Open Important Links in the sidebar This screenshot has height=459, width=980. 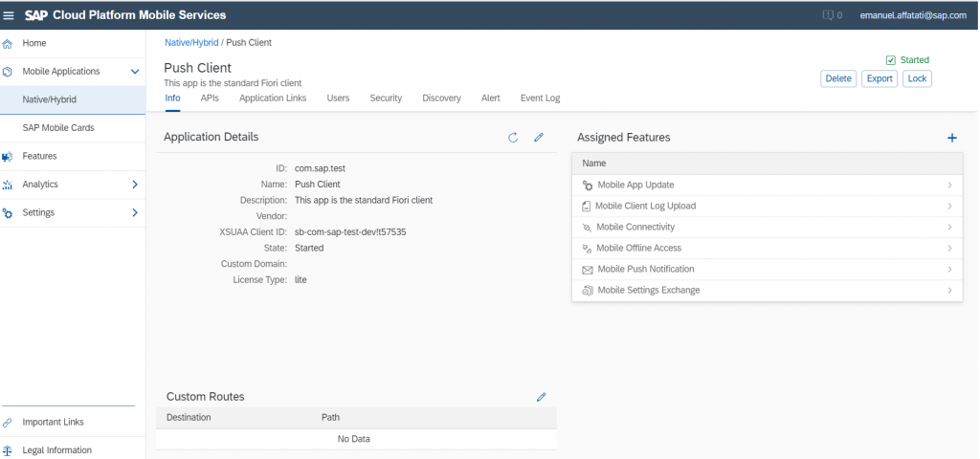pos(73,422)
